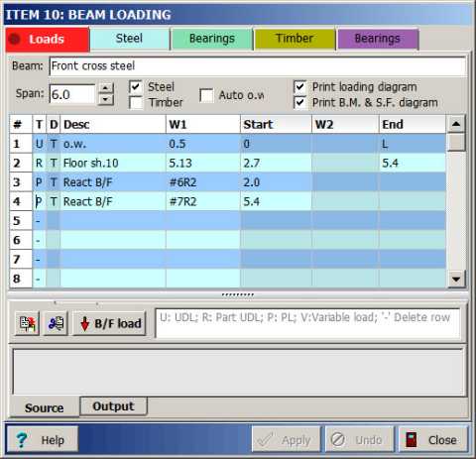Click the table scrollbar down arrow

coord(456,280)
